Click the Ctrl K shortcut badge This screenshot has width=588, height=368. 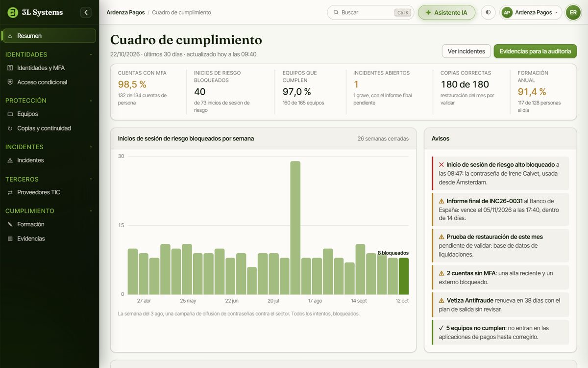(x=403, y=12)
